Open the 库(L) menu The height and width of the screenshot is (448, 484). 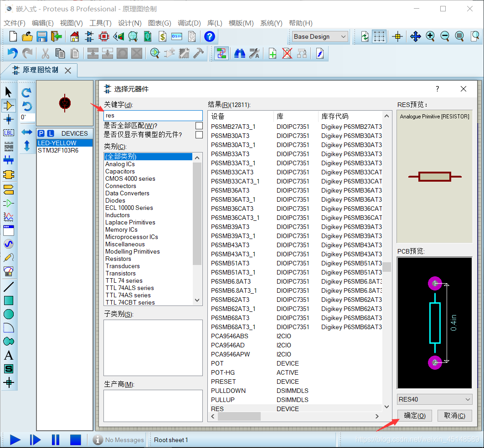[215, 23]
